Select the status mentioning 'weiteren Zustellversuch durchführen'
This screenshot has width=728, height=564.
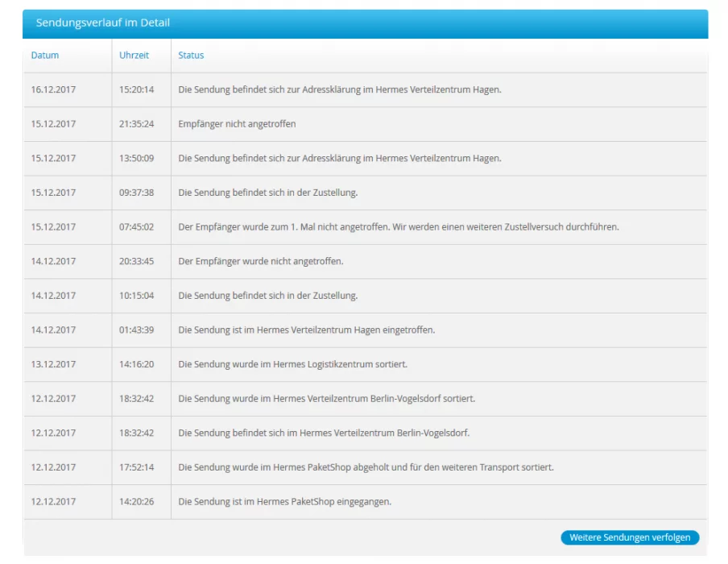coord(398,227)
